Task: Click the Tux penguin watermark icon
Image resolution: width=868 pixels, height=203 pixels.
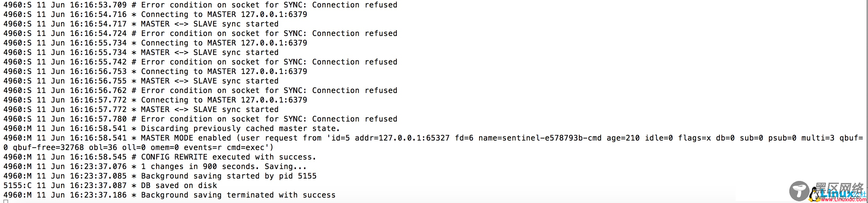Action: tap(814, 194)
